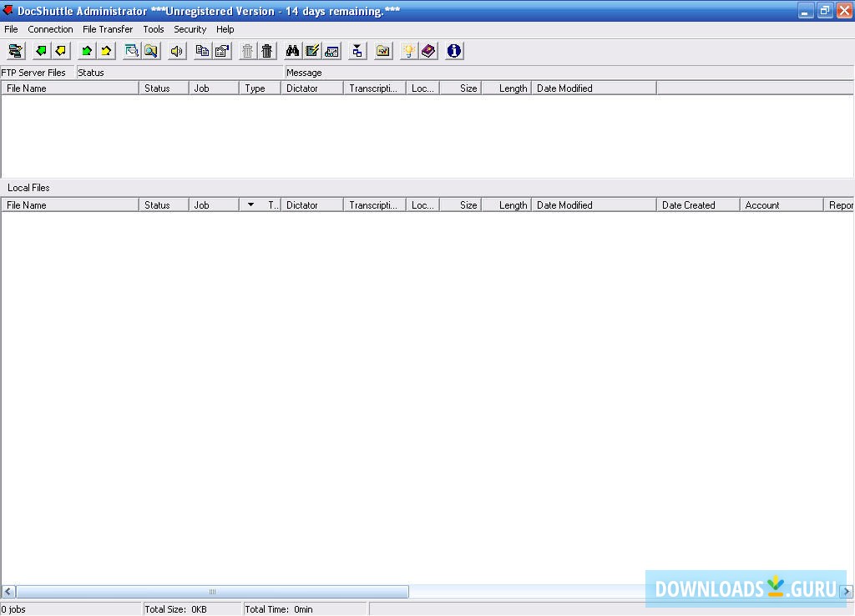
Task: Sort FTP server files by Job column
Action: pyautogui.click(x=214, y=88)
